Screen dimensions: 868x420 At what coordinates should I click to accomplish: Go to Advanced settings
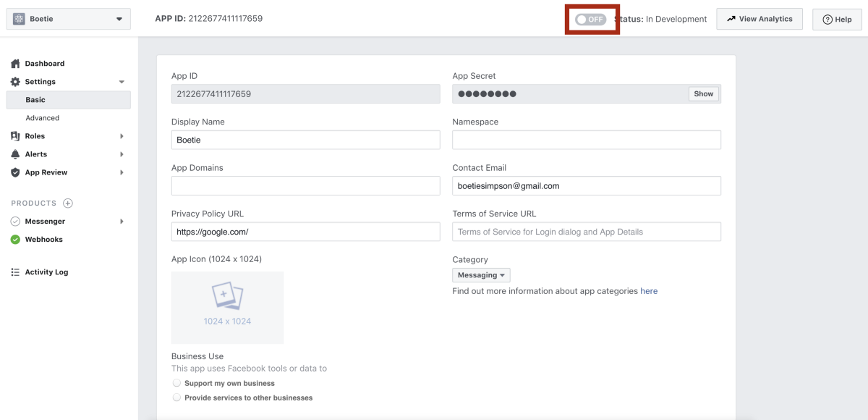pyautogui.click(x=43, y=118)
